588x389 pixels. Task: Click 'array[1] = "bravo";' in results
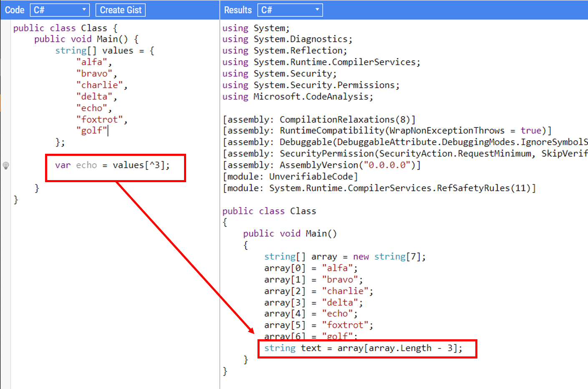click(x=313, y=280)
